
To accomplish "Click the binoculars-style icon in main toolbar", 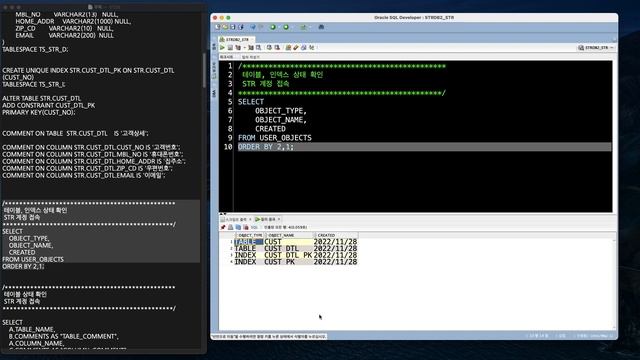I will pyautogui.click(x=321, y=27).
